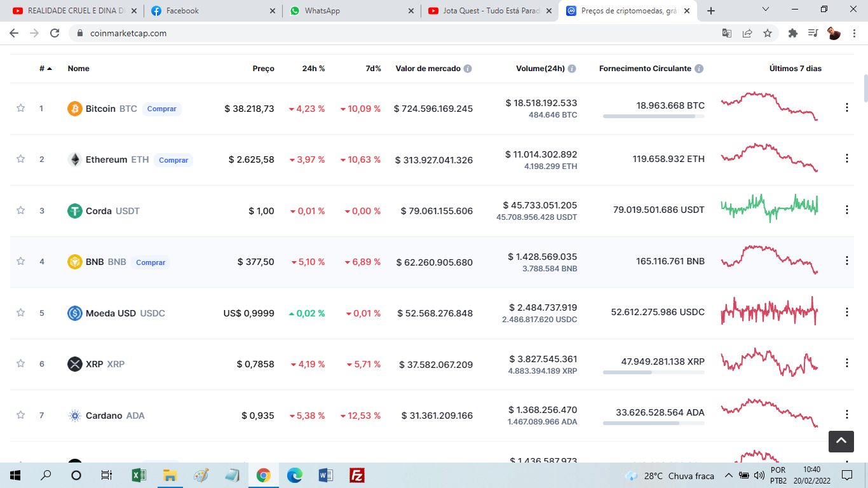Click the XRP coin logo icon
The image size is (868, 488).
point(75,364)
